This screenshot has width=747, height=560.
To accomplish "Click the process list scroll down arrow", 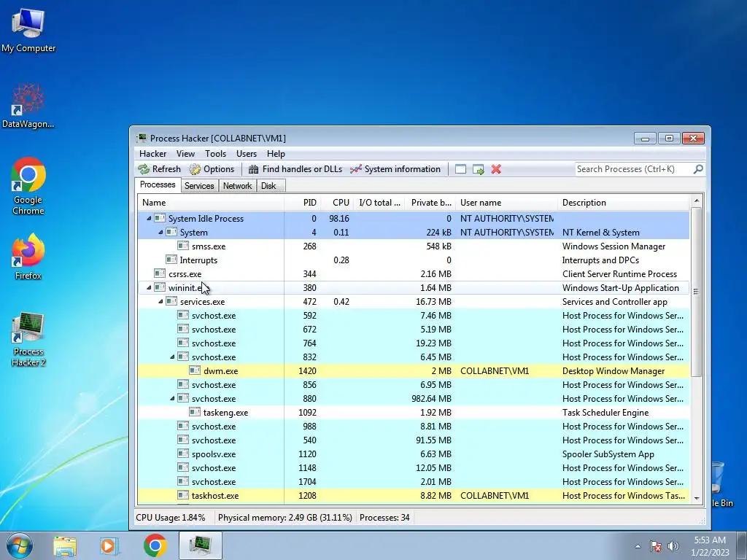I will [x=696, y=498].
